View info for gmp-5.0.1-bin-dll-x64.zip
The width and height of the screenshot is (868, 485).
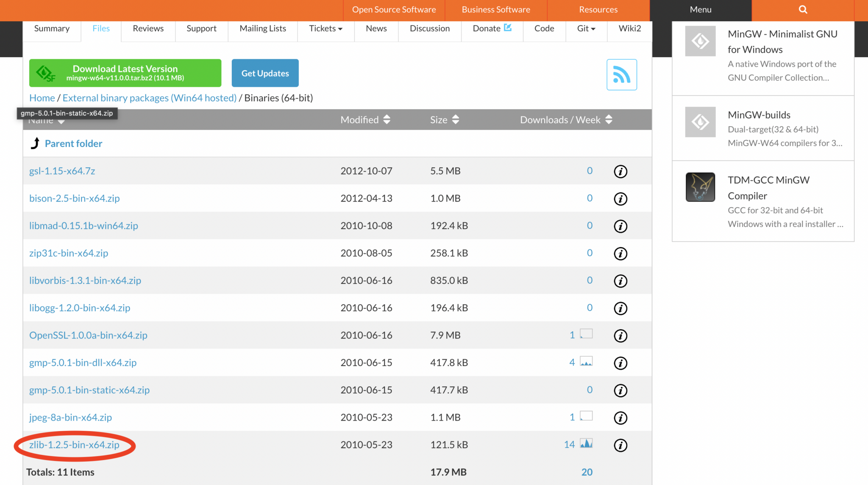pyautogui.click(x=620, y=363)
